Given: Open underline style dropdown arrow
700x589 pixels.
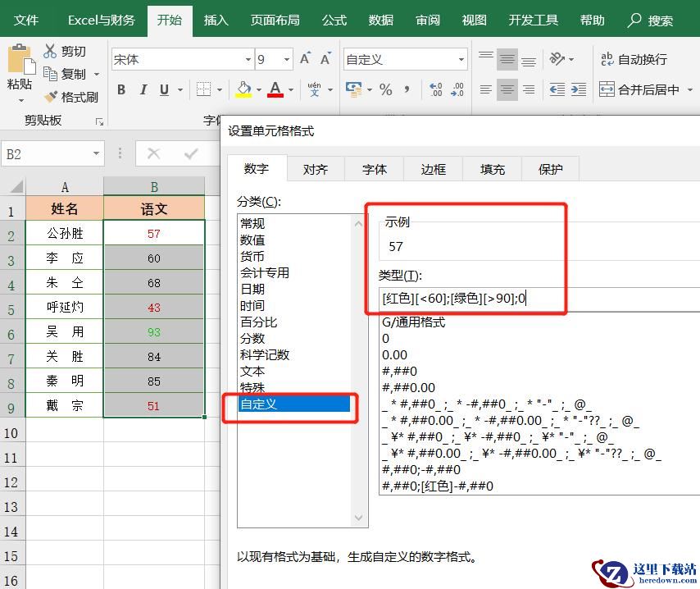Looking at the screenshot, I should (180, 89).
